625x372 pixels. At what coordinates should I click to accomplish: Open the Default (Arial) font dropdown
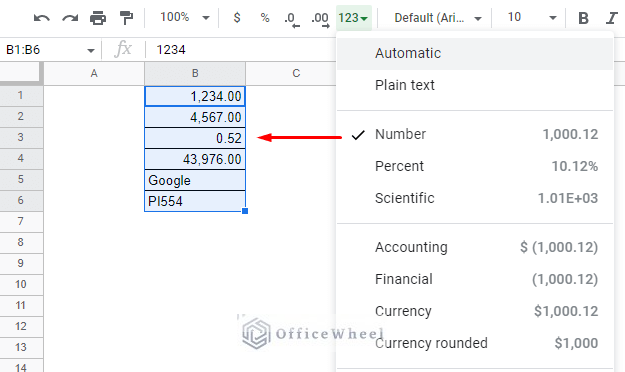coord(438,18)
